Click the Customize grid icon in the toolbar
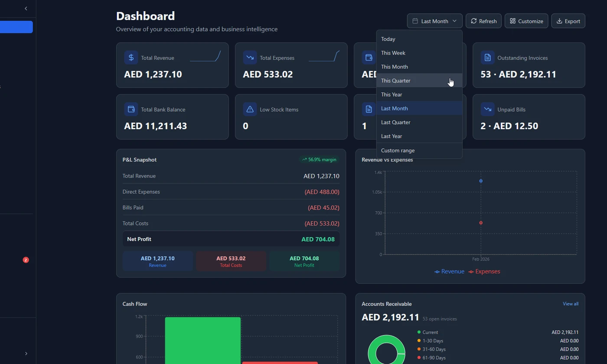Viewport: 607px width, 364px height. [513, 21]
